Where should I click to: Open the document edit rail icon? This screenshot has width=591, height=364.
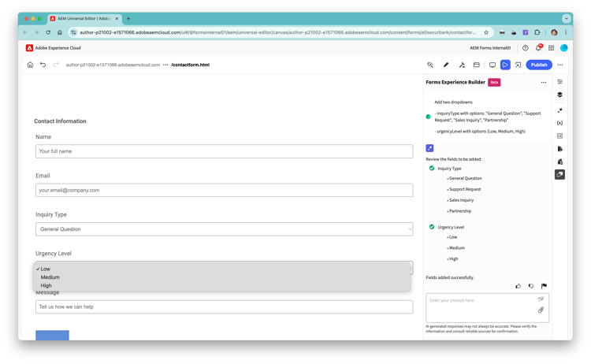click(559, 149)
